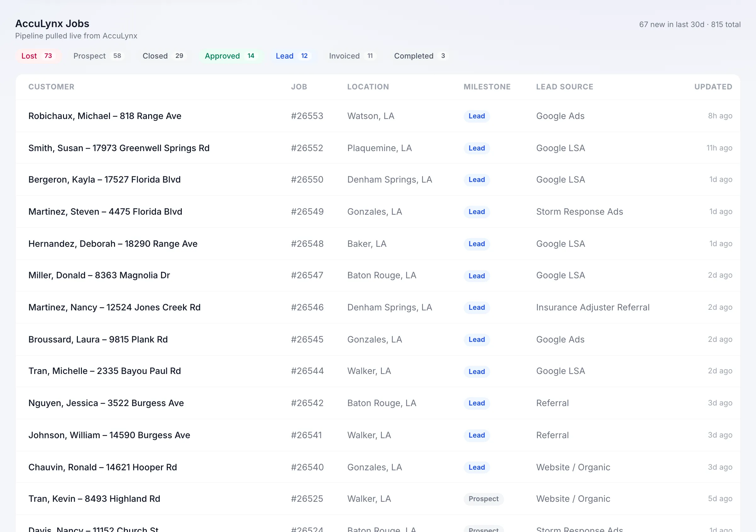Click the AccuLynx Jobs heading
Image resolution: width=756 pixels, height=532 pixels.
(x=52, y=24)
